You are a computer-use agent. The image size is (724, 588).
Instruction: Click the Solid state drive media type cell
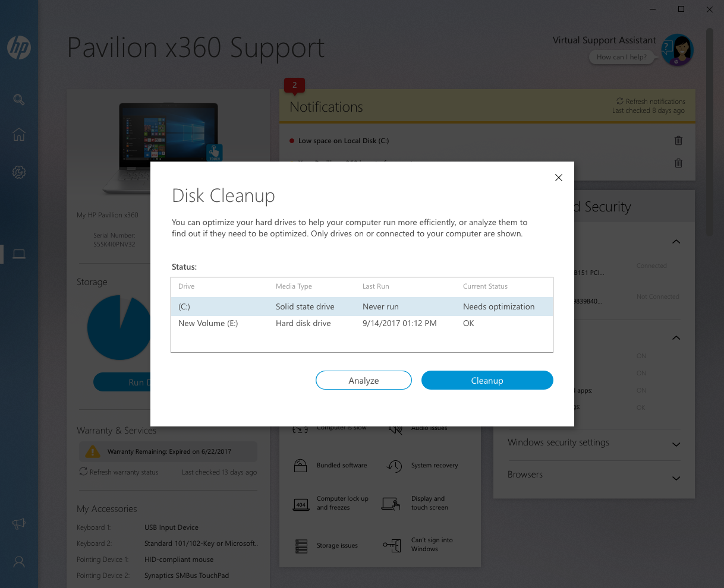pos(305,306)
